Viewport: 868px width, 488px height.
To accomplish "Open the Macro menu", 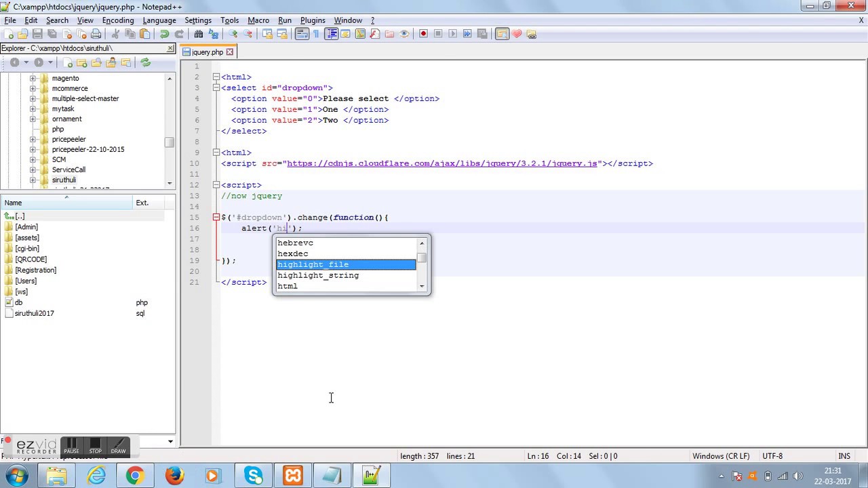I will [258, 20].
